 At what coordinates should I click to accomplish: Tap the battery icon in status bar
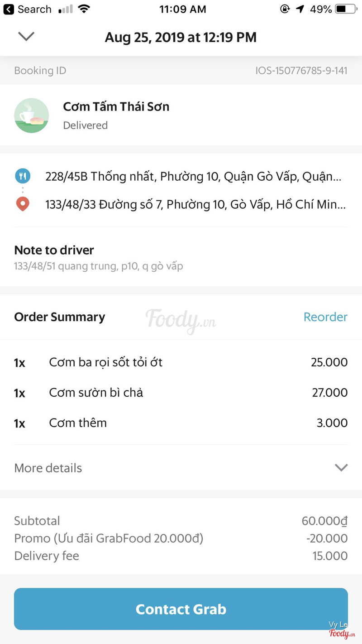[x=346, y=9]
